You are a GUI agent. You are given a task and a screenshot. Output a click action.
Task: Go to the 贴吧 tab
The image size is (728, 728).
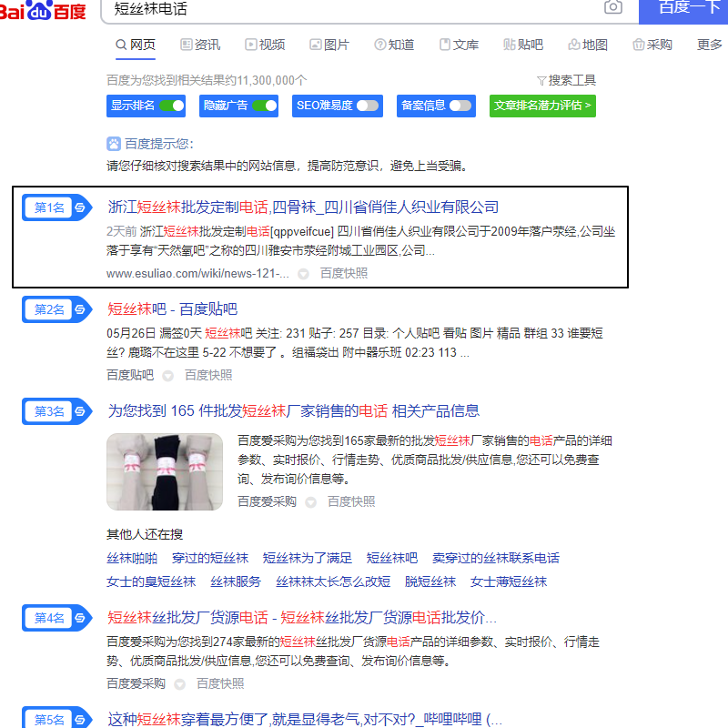click(523, 45)
